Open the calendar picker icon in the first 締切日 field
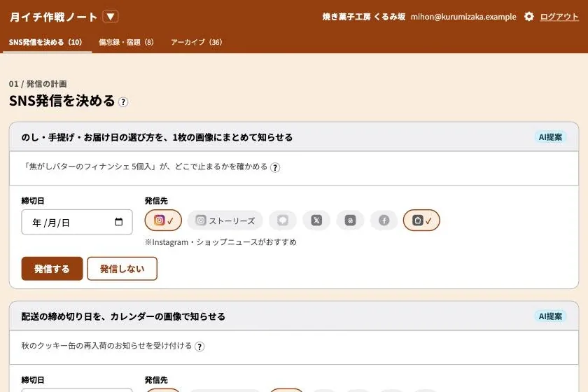Viewport: 588px width, 392px height. click(x=118, y=222)
